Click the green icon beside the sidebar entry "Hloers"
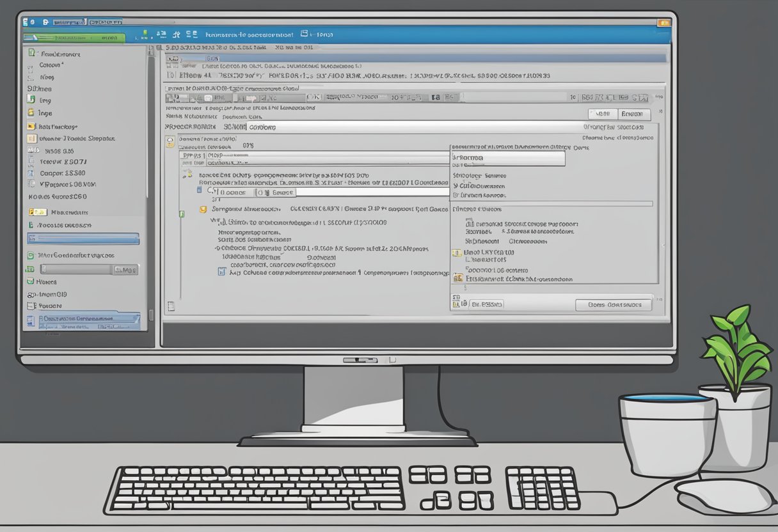The image size is (778, 532). pos(30,281)
